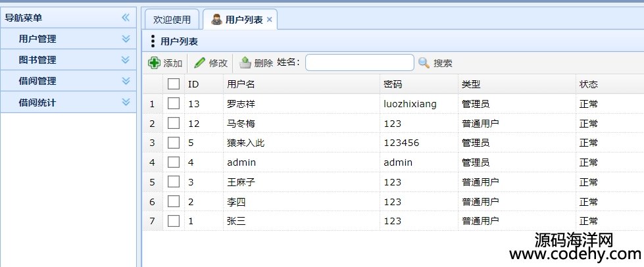Click the pencil 修改 edit icon
The image size is (644, 267).
point(199,63)
